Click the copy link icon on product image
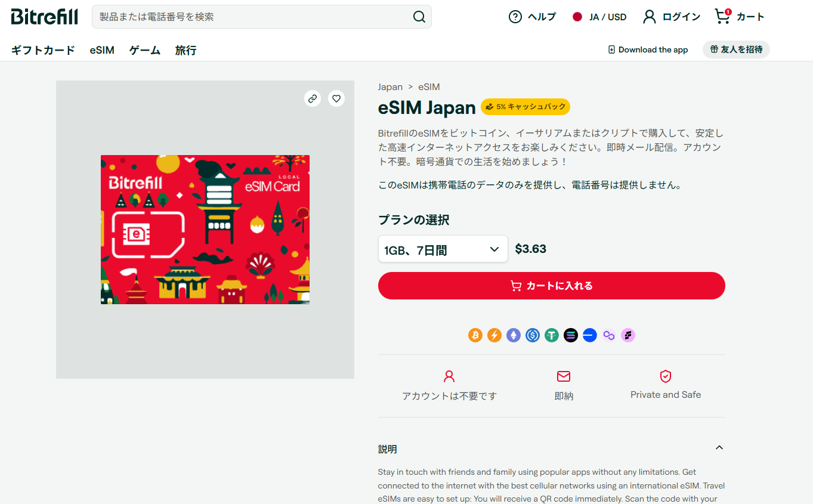Viewport: 813px width, 504px height. click(313, 98)
